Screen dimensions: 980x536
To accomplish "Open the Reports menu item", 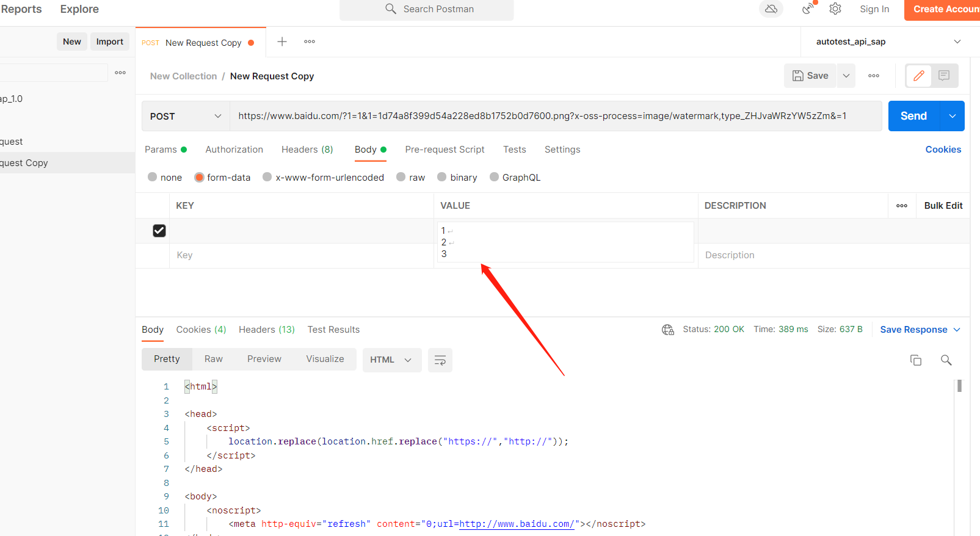I will coord(21,9).
